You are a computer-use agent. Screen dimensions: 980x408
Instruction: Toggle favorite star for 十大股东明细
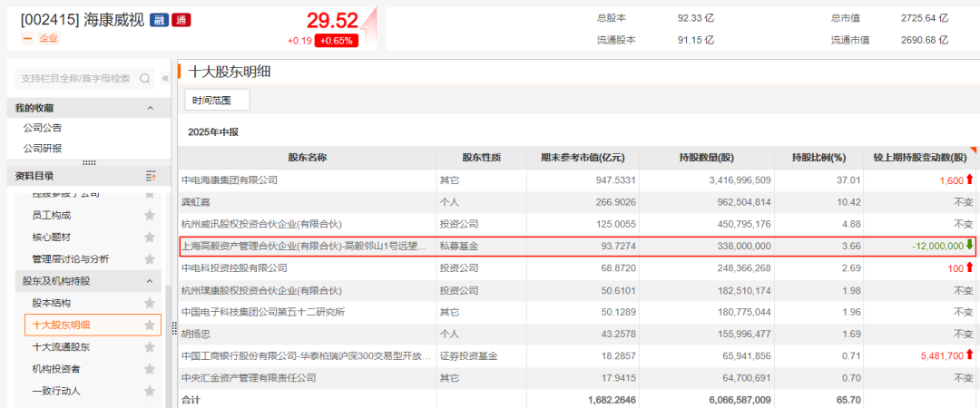(x=150, y=325)
